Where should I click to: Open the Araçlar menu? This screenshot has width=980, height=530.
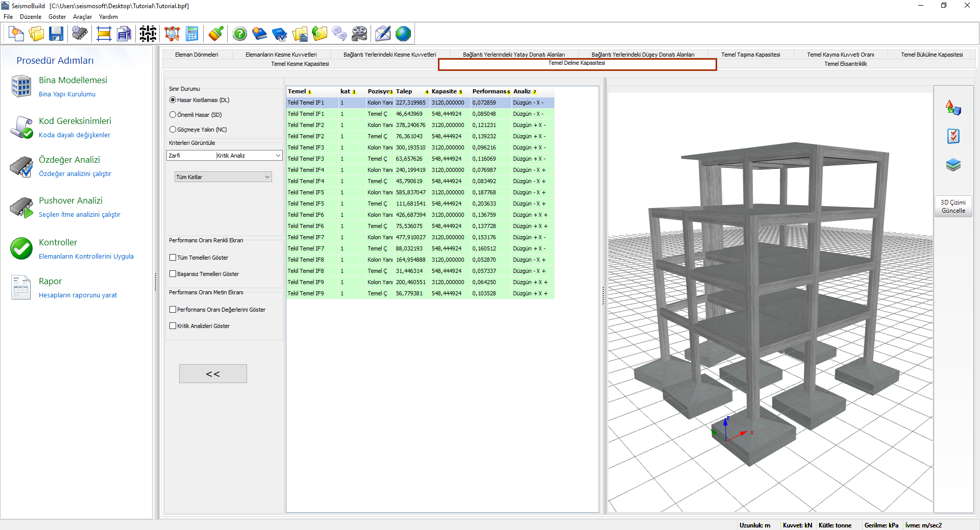pyautogui.click(x=82, y=17)
